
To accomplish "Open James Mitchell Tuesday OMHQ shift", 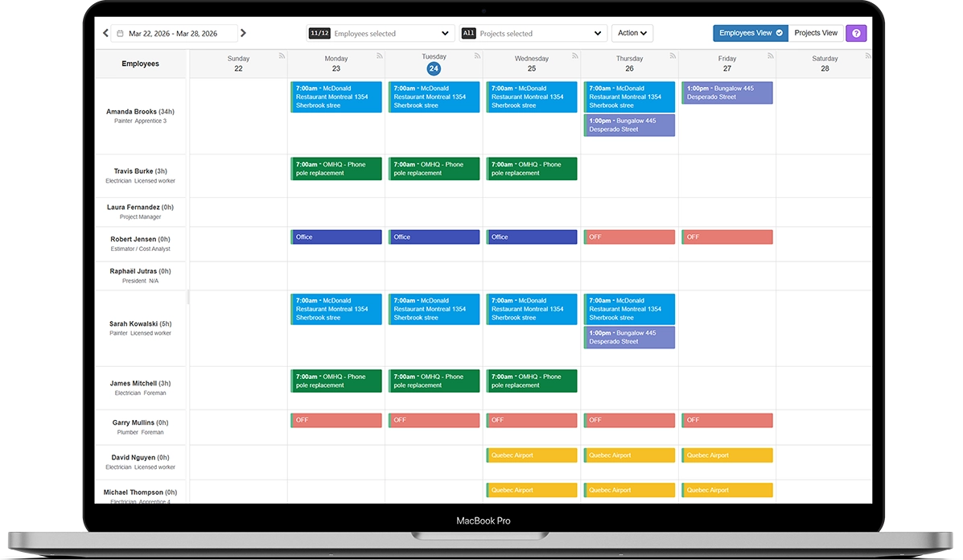I will pyautogui.click(x=434, y=381).
